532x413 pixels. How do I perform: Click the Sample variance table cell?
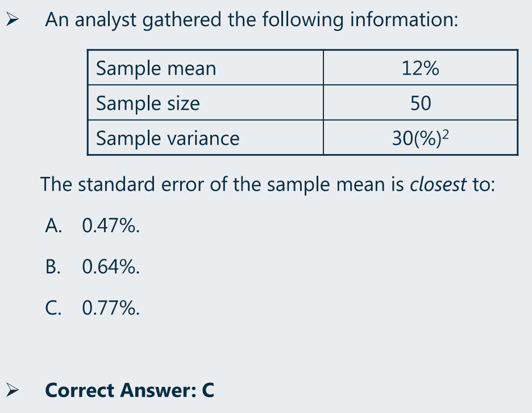206,138
